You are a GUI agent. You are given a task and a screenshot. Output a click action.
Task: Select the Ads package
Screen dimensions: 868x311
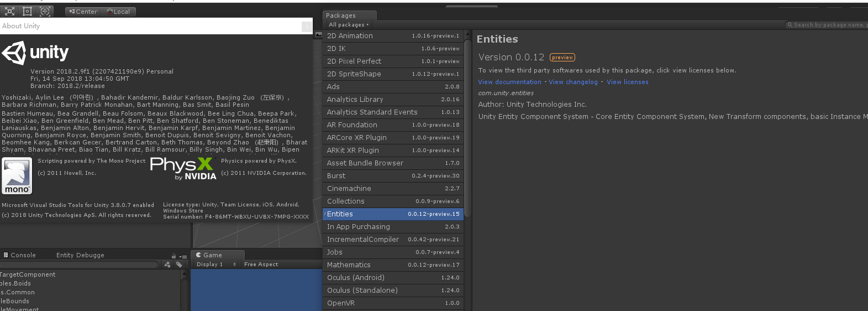(x=393, y=87)
